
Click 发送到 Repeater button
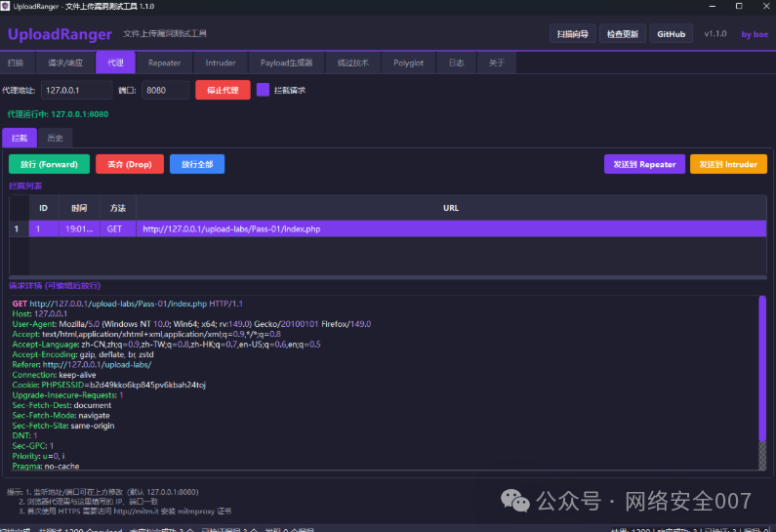(x=644, y=164)
